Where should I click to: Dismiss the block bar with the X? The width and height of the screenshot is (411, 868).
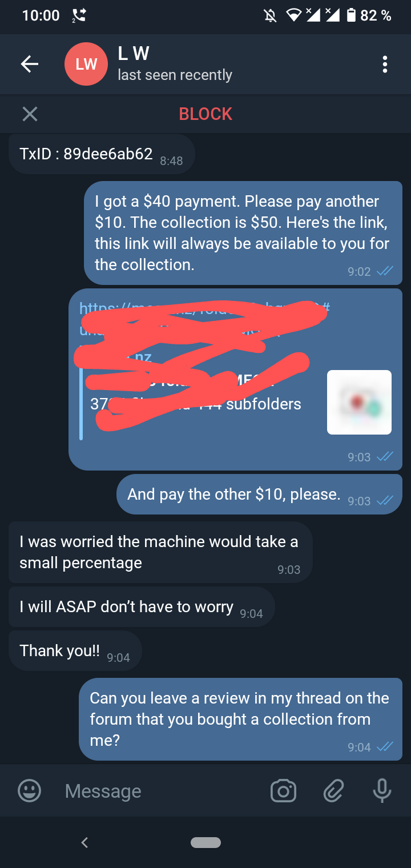click(x=30, y=114)
